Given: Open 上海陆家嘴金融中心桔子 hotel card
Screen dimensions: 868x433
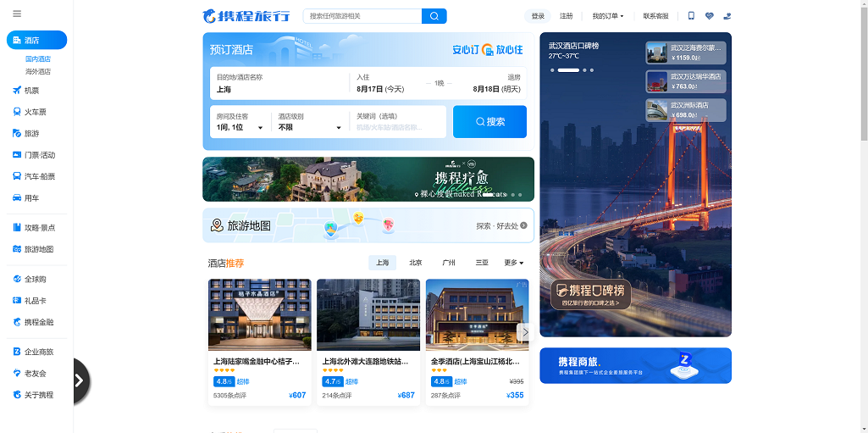Looking at the screenshot, I should (260, 342).
